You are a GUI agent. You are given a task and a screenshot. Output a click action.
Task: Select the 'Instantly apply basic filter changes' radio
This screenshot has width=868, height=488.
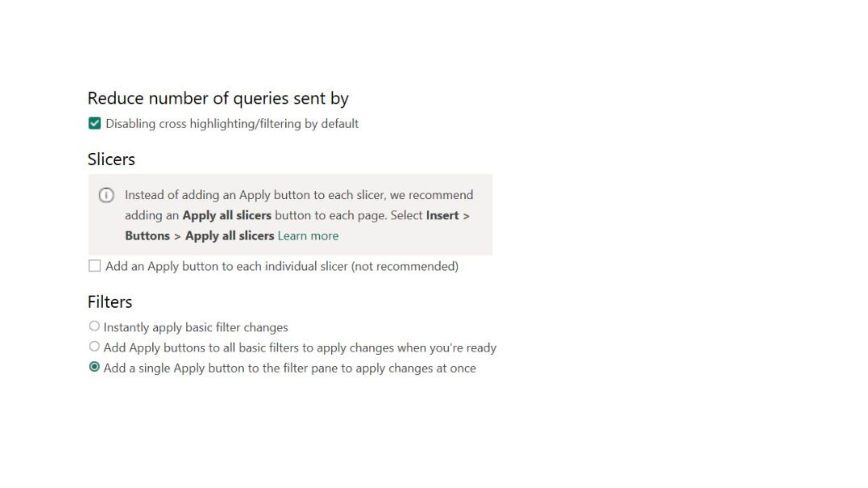(94, 326)
